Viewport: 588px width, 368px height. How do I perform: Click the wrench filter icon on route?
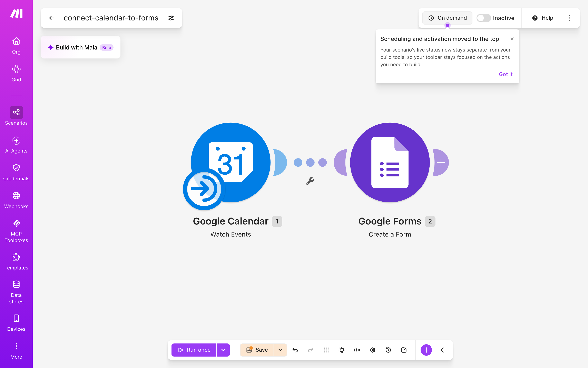pyautogui.click(x=310, y=181)
